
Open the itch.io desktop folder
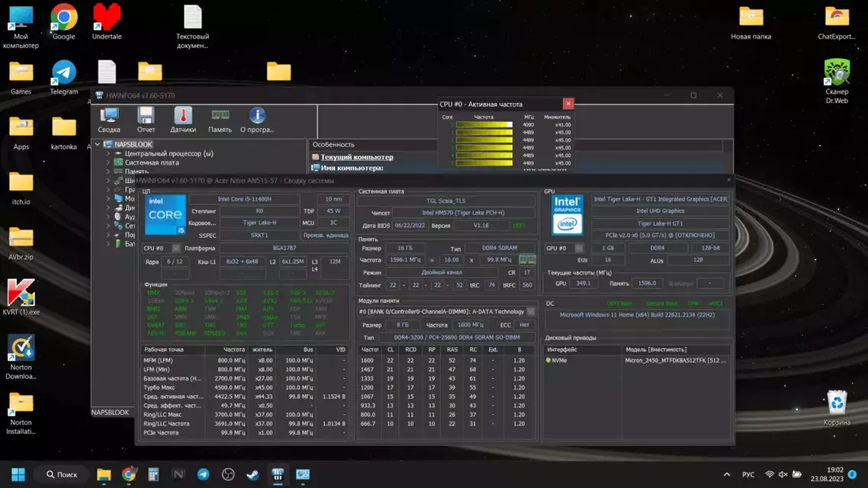pos(21,188)
